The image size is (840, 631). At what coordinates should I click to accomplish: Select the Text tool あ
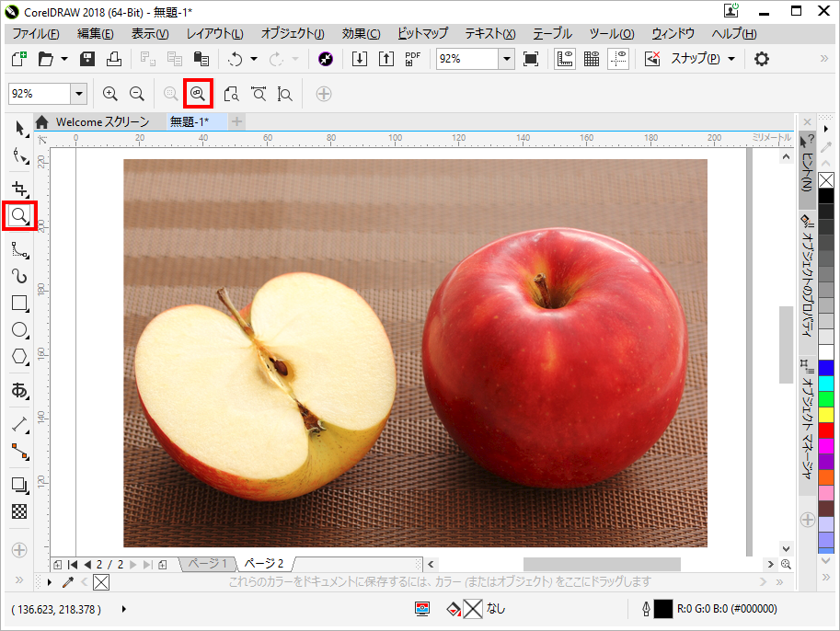(x=20, y=390)
